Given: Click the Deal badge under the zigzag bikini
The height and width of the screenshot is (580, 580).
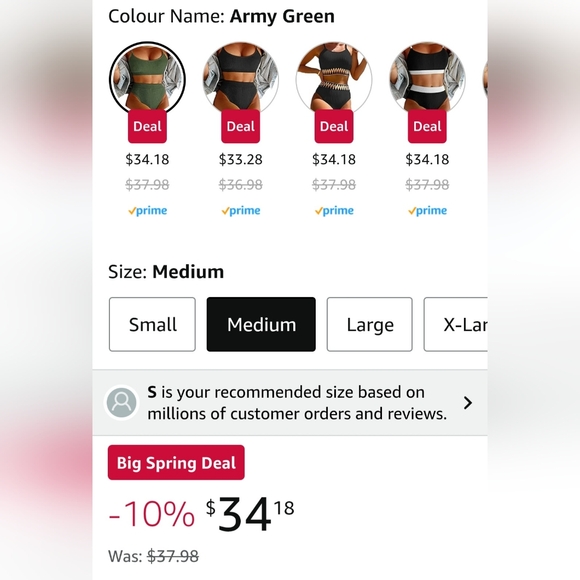Looking at the screenshot, I should point(334,127).
